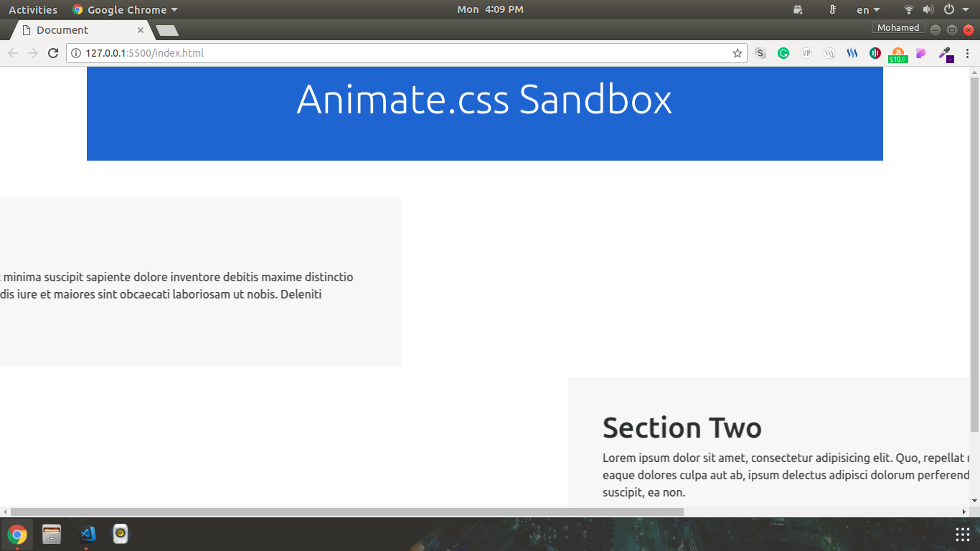Open the Chrome three-dot menu
This screenshot has height=551, width=980.
click(967, 53)
